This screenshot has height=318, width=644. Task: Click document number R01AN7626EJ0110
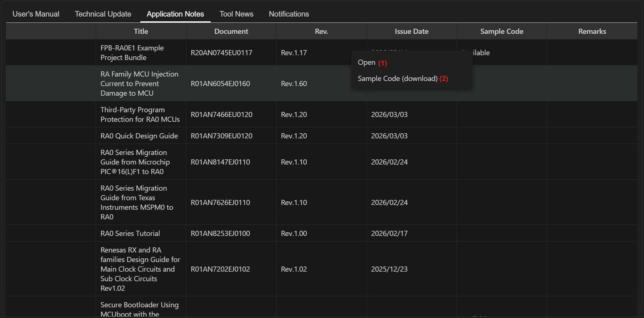click(220, 202)
